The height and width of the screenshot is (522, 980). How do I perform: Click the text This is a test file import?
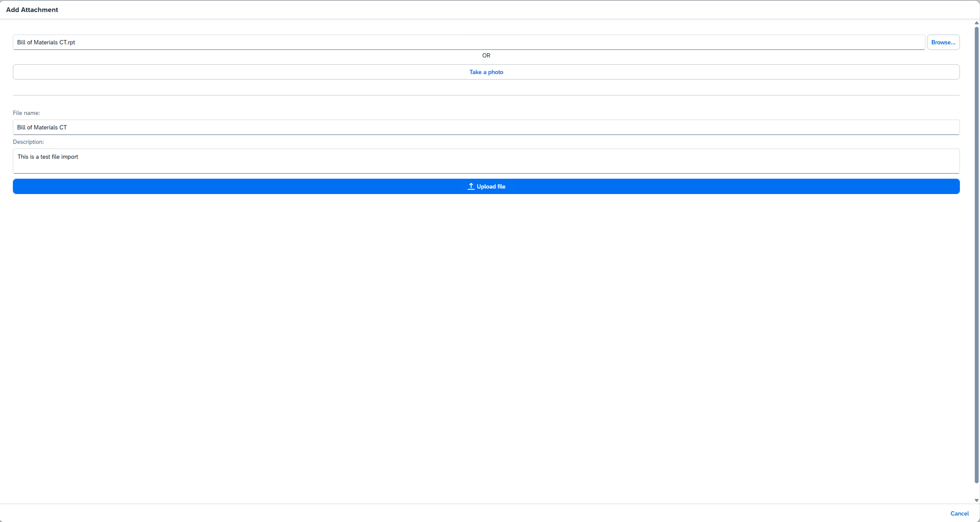click(x=48, y=156)
